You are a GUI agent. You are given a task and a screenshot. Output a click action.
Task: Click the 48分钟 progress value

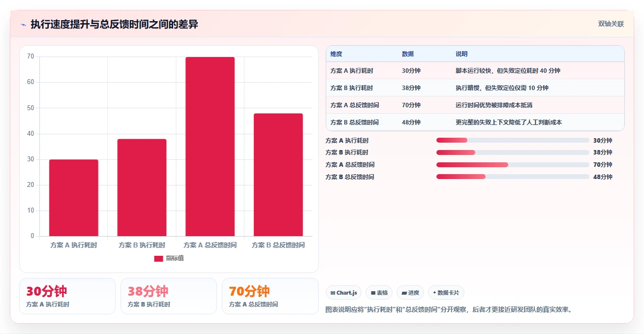pyautogui.click(x=603, y=177)
